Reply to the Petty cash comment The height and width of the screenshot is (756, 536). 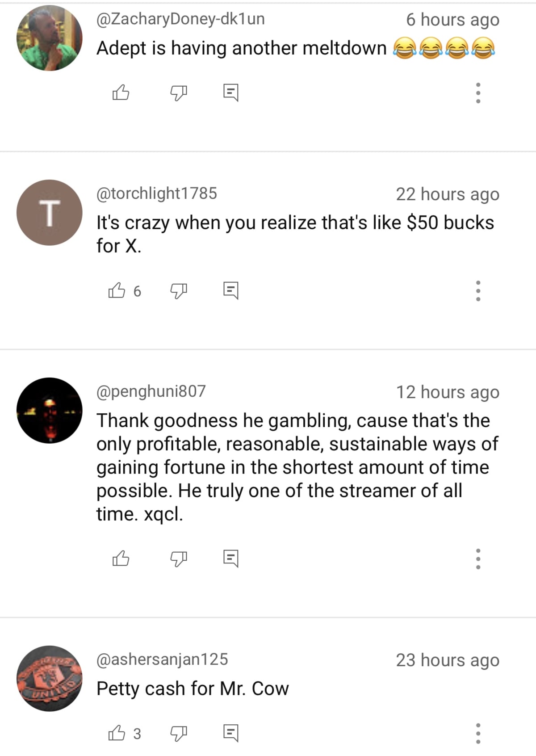[231, 732]
